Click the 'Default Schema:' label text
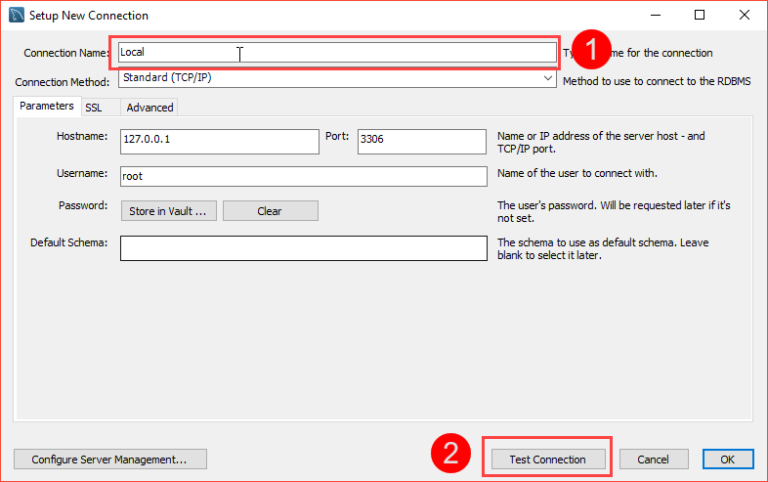 pos(69,242)
